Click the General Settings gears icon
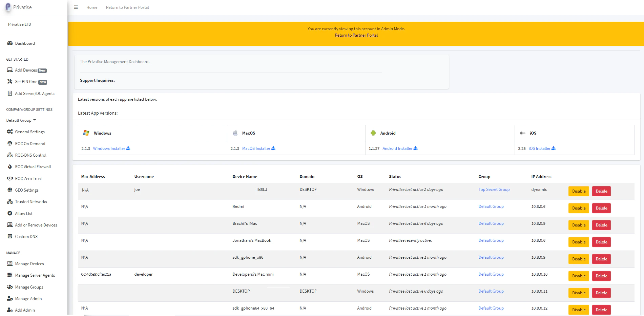Viewport: 644px width, 316px height. click(10, 132)
